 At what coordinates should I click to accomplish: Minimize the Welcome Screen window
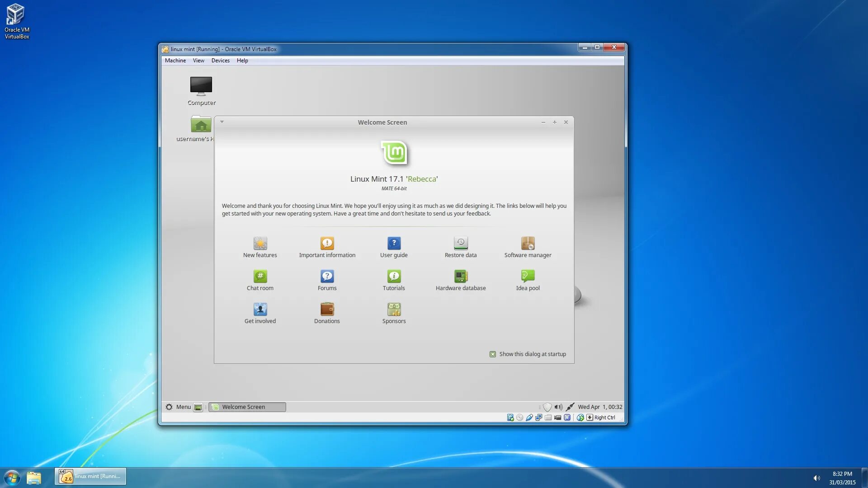(x=543, y=122)
